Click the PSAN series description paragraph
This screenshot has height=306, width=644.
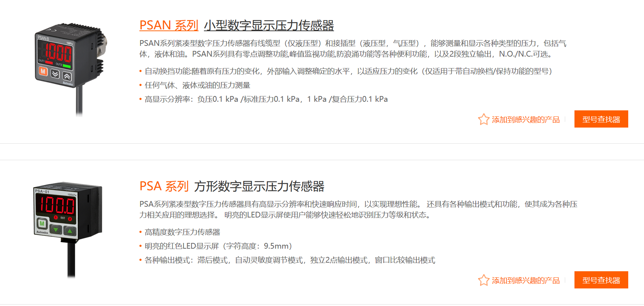(x=353, y=49)
